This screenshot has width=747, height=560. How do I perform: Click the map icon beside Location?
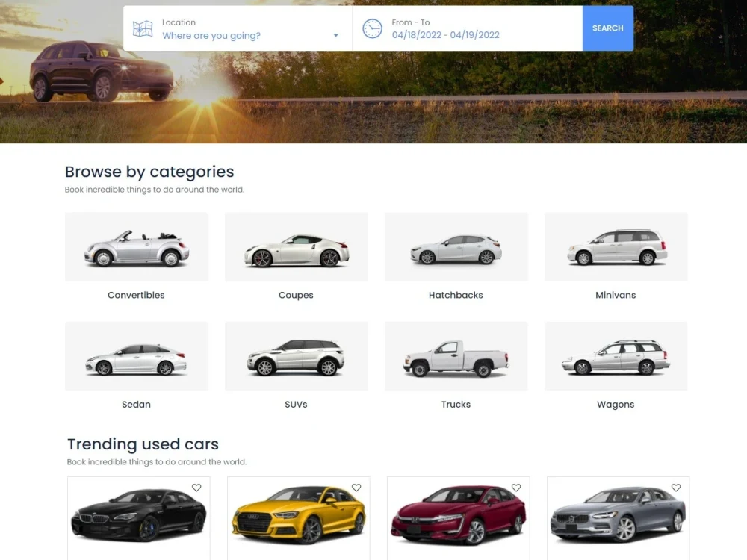click(143, 29)
